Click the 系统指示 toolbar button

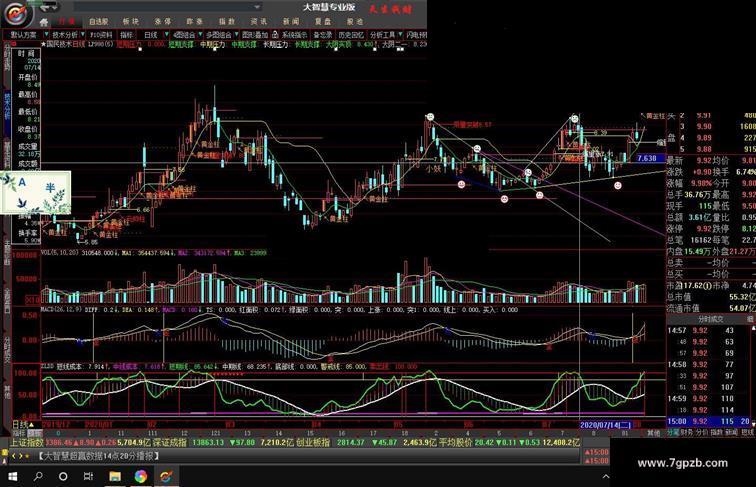pos(294,35)
